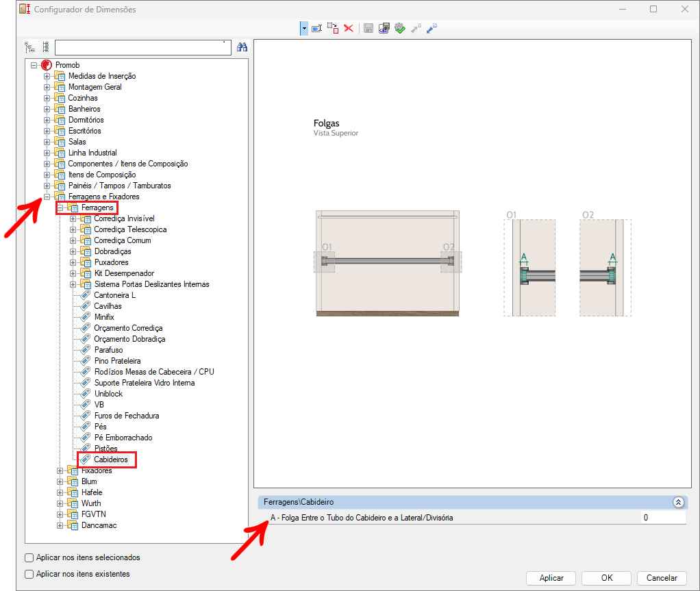Click the Cantoneira L tag icon
This screenshot has height=591, width=700.
(85, 295)
